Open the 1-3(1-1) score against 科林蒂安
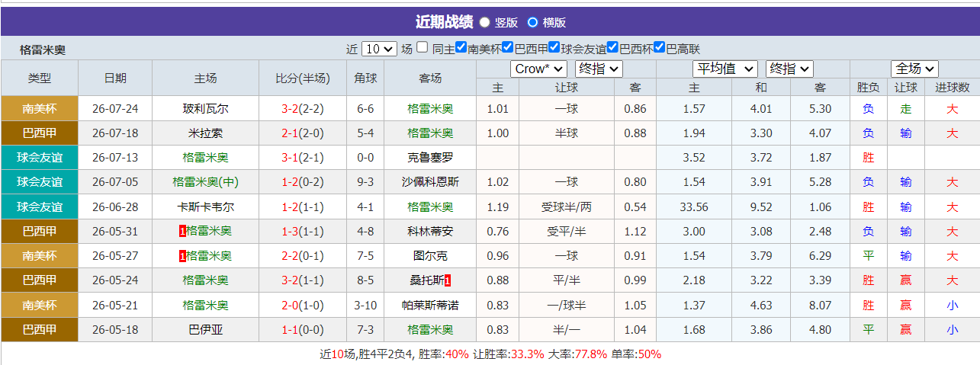This screenshot has height=365, width=980. pos(303,231)
